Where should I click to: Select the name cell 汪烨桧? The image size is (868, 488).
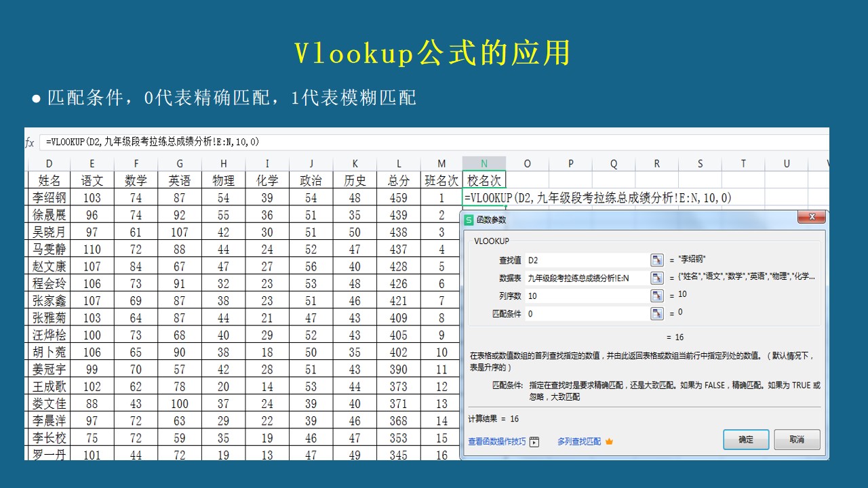49,335
